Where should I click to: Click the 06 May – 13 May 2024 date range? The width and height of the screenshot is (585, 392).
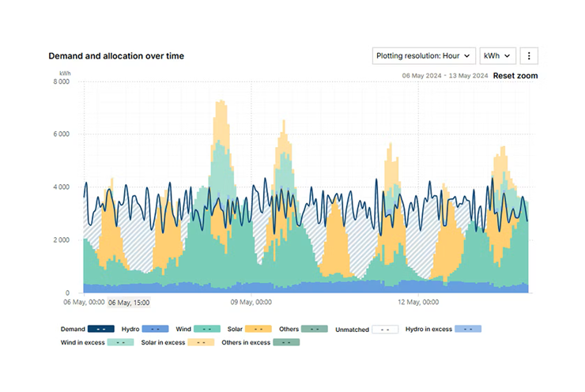444,76
